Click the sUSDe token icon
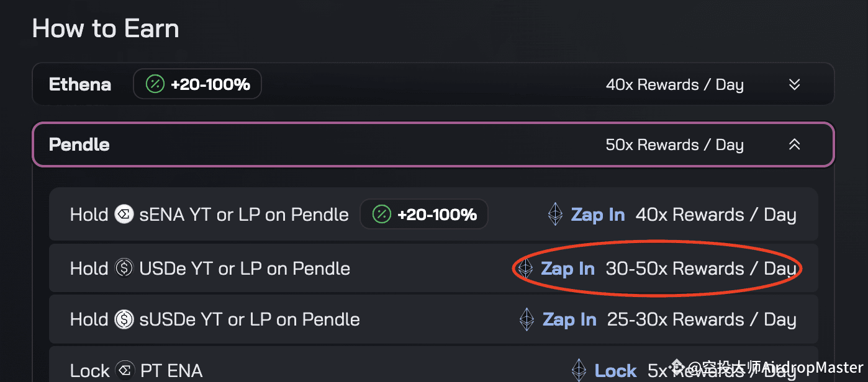Viewport: 868px width, 382px height. click(x=125, y=319)
